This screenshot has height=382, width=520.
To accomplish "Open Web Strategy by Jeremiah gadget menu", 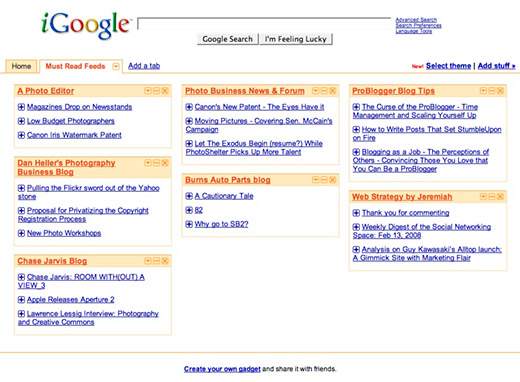I will [x=483, y=197].
